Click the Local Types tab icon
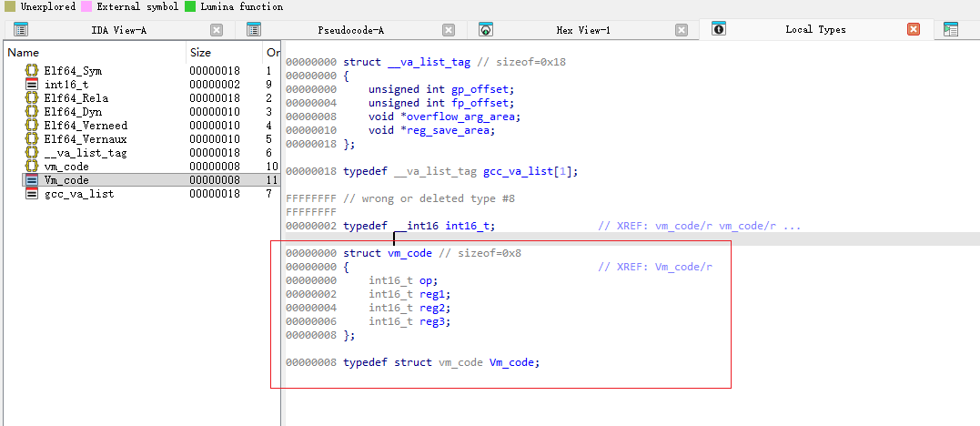Viewport: 980px width, 426px height. tap(719, 29)
